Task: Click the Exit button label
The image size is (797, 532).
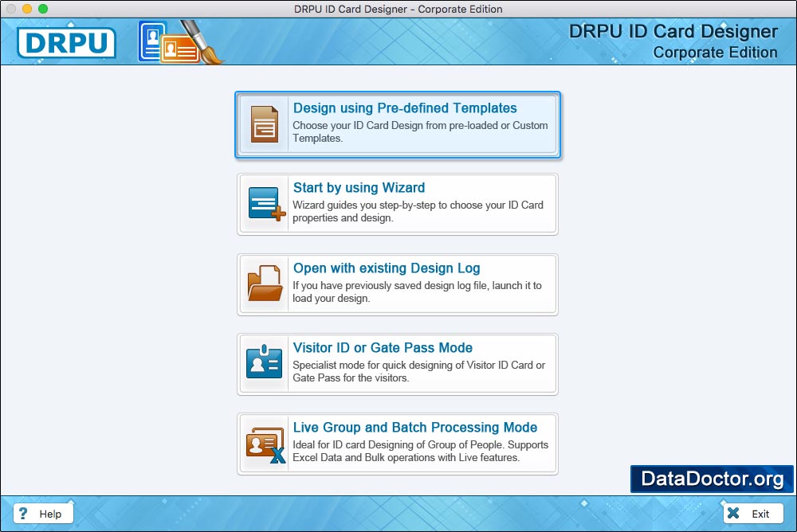Action: (760, 514)
